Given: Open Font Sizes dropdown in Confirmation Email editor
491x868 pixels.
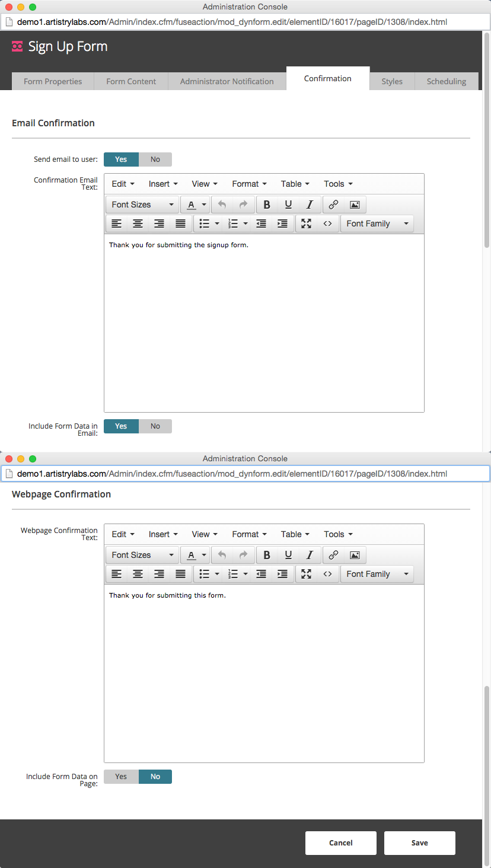Looking at the screenshot, I should (142, 205).
